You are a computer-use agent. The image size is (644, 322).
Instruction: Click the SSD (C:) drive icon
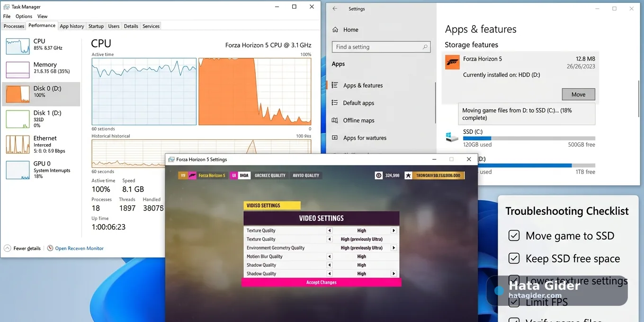[452, 137]
